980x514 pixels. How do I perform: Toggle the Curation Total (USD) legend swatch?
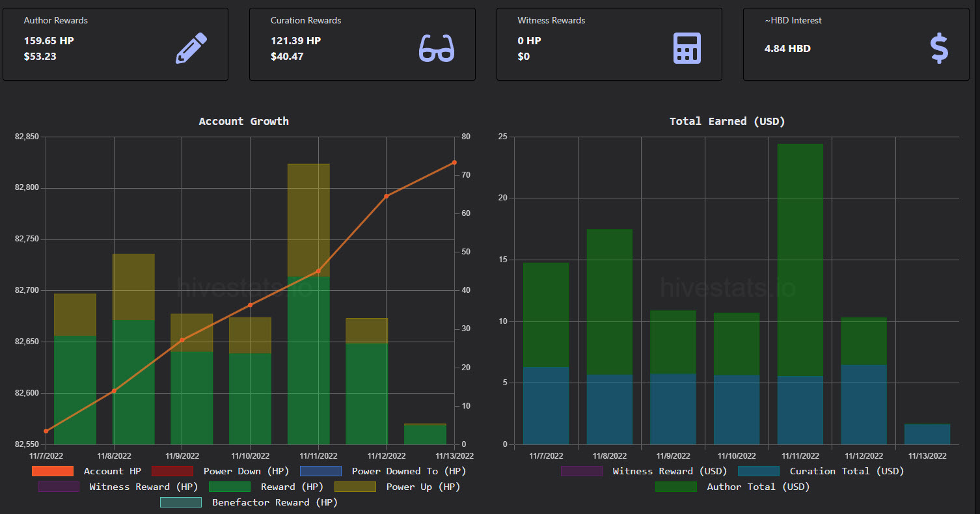click(758, 471)
